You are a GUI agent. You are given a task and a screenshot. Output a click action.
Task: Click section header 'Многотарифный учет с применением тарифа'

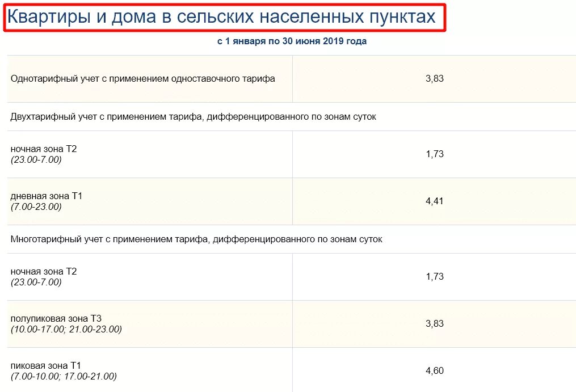pyautogui.click(x=196, y=239)
